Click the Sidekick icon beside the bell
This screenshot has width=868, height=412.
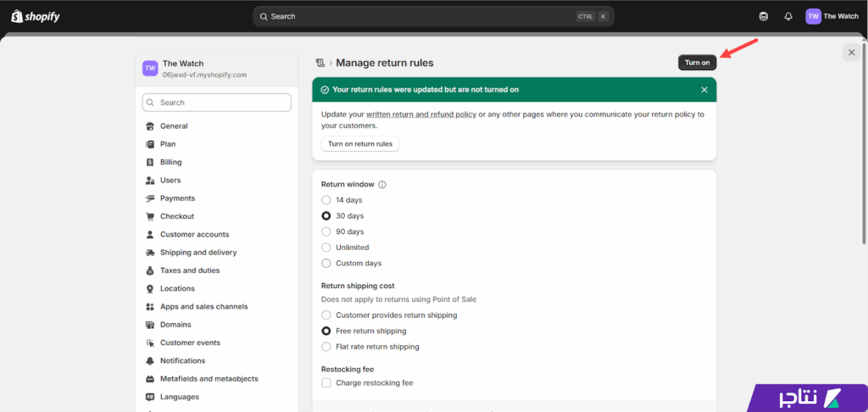click(764, 16)
